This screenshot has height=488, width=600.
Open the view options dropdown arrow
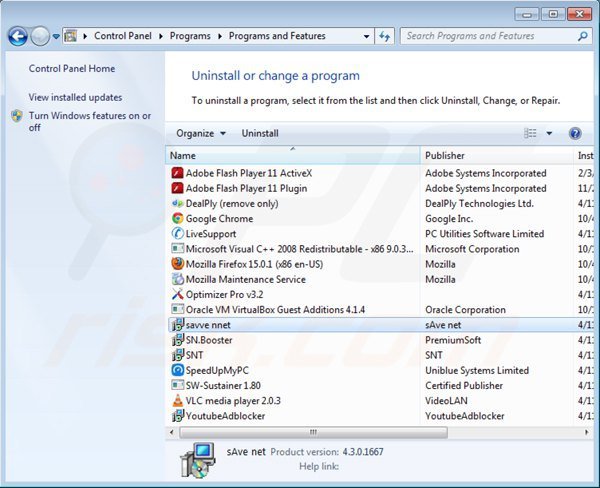click(x=549, y=133)
